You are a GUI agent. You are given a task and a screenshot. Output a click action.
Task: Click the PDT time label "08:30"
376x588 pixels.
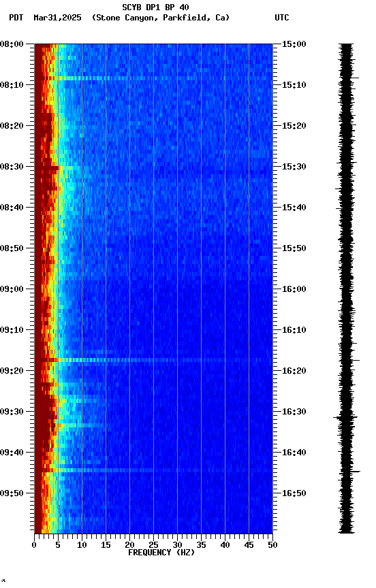coord(12,167)
